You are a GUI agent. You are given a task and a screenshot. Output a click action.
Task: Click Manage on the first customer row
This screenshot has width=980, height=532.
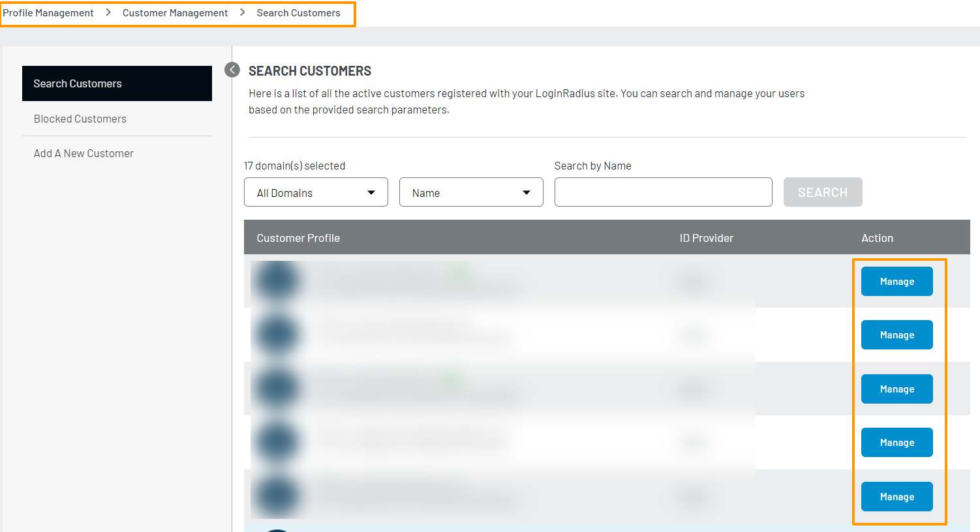896,281
